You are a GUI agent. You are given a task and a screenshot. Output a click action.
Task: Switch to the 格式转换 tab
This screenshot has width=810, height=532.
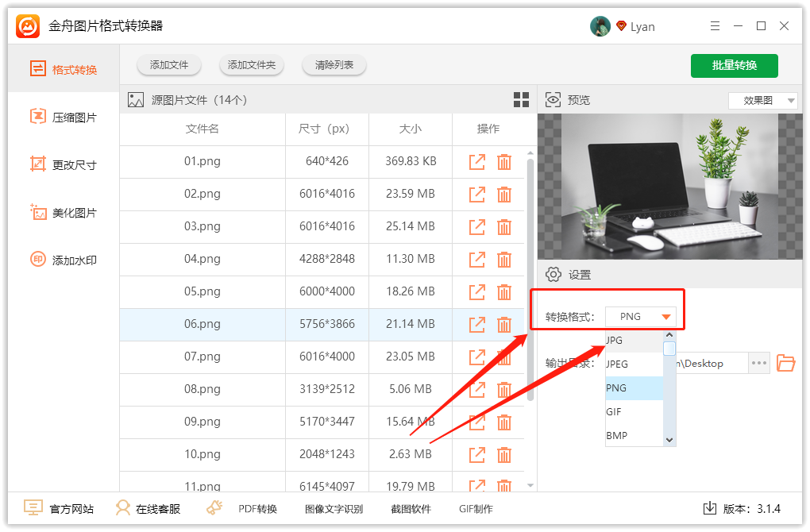[x=64, y=69]
